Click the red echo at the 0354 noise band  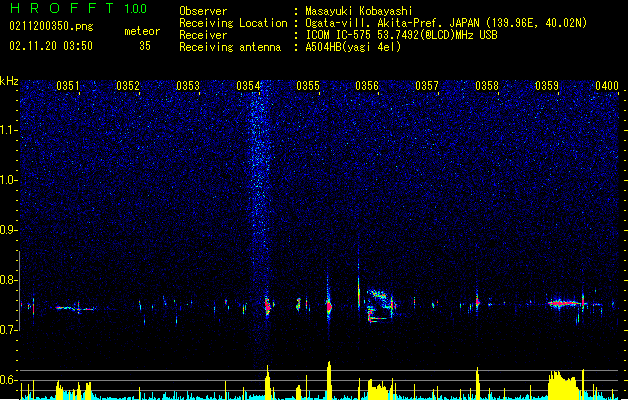pyautogui.click(x=268, y=307)
